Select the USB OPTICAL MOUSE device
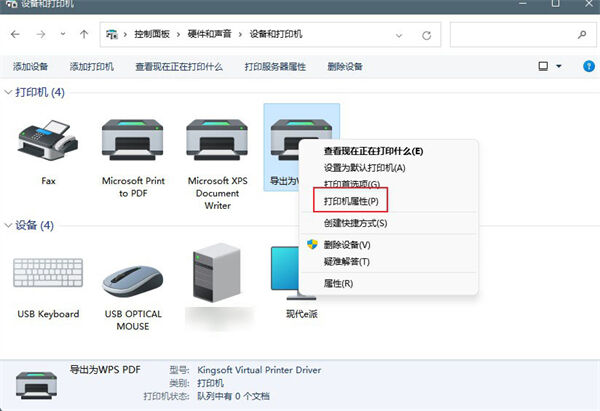600x411 pixels. [133, 282]
